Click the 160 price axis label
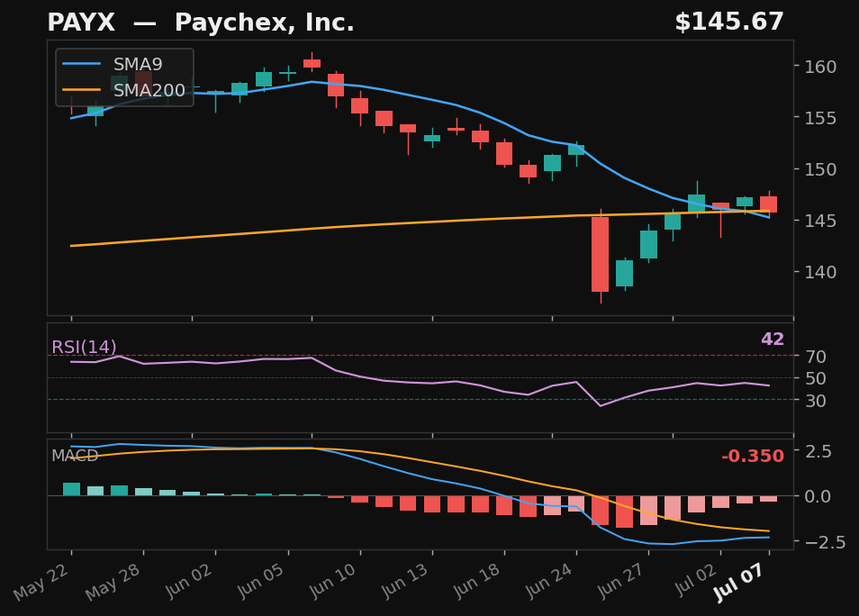This screenshot has width=859, height=616. pyautogui.click(x=820, y=67)
